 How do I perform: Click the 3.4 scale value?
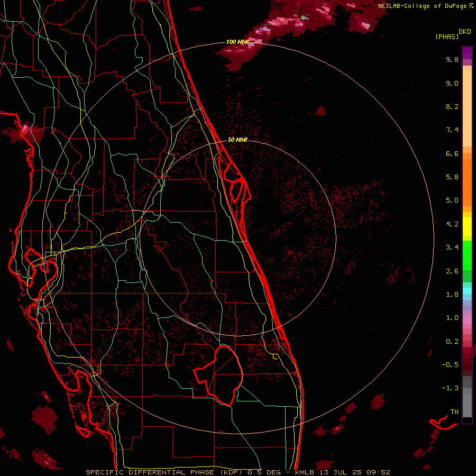[452, 248]
